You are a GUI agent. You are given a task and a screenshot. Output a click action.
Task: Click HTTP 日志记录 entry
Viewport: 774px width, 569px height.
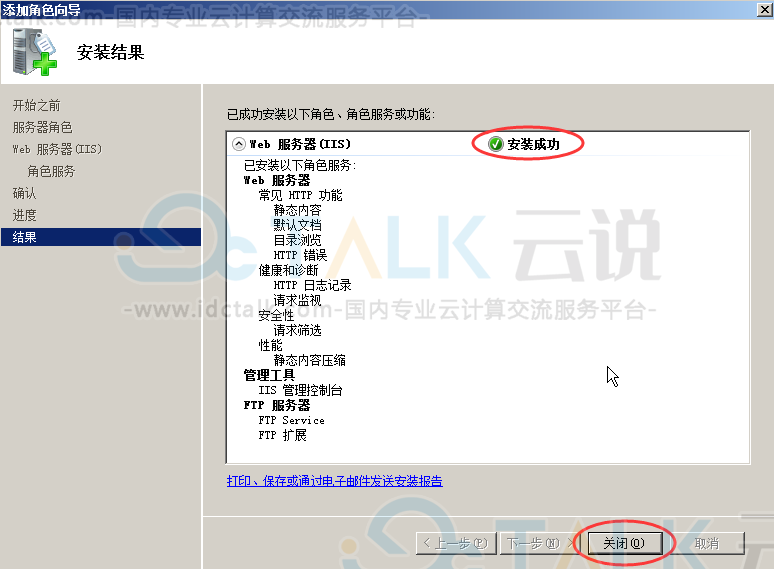312,285
